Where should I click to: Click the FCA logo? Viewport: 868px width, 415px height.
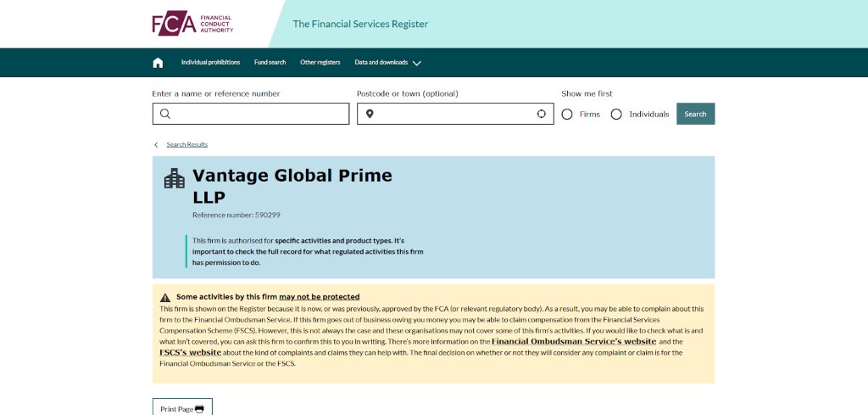(192, 24)
